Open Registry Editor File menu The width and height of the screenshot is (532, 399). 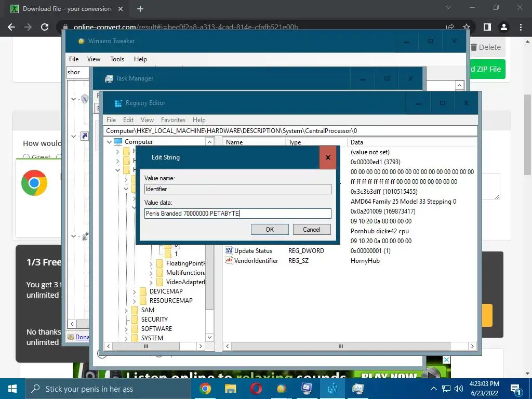[111, 120]
